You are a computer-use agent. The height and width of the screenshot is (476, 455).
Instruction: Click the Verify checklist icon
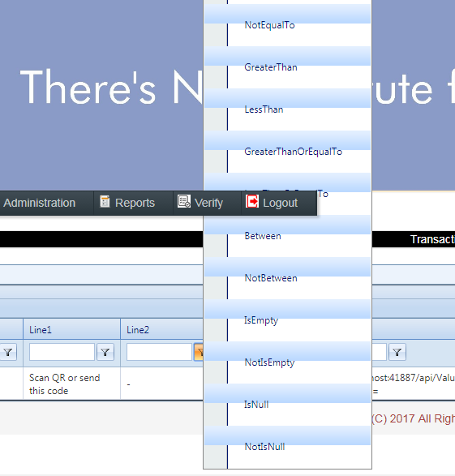[x=184, y=202]
